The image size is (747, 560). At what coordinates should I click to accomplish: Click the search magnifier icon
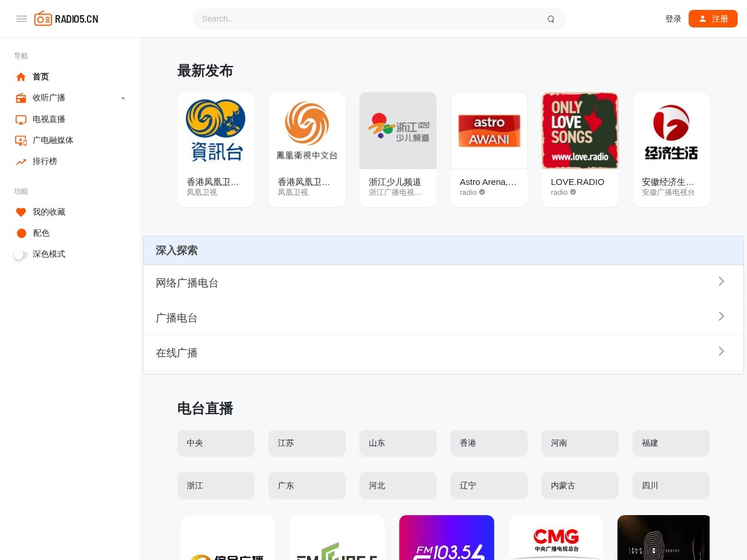click(551, 19)
